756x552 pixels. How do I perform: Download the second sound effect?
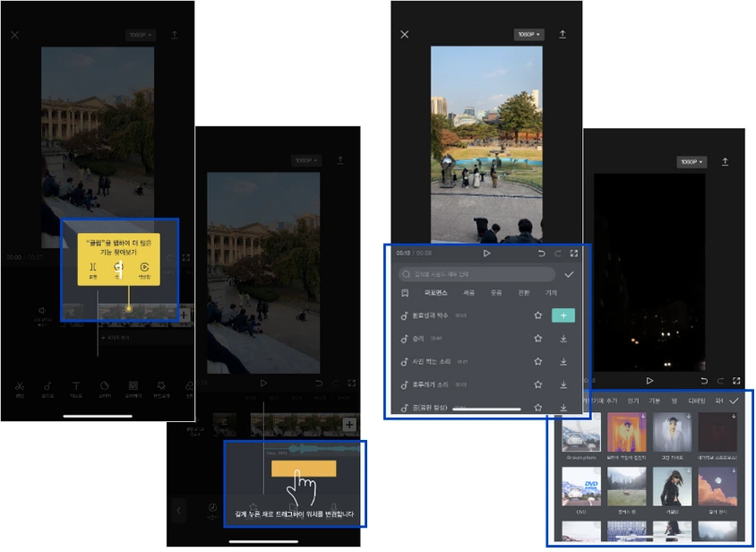[563, 339]
